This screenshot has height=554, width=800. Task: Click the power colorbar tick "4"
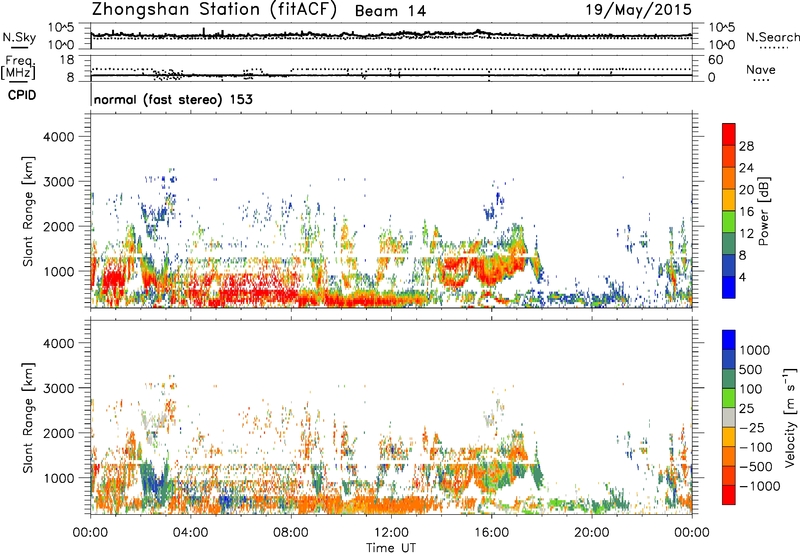tap(742, 277)
